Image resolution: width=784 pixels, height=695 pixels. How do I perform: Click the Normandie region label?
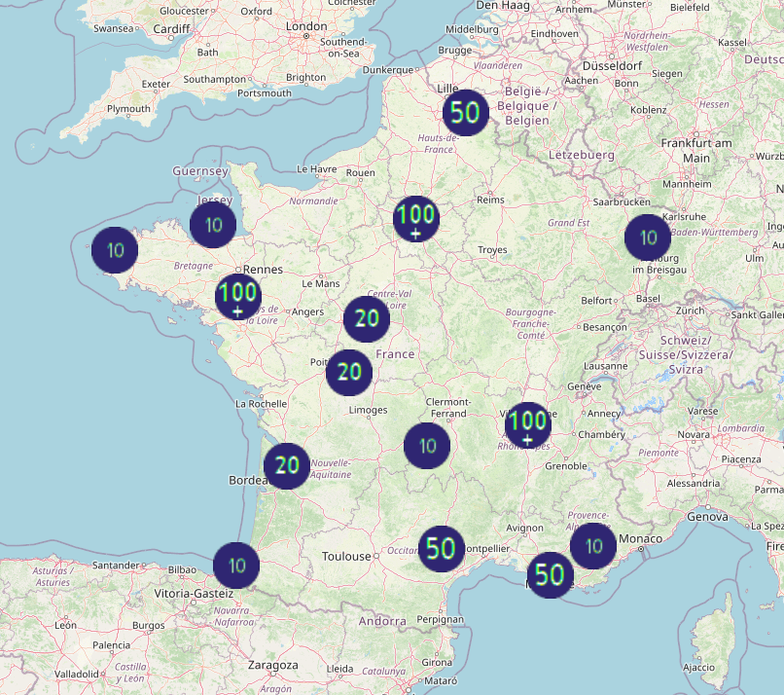click(313, 201)
